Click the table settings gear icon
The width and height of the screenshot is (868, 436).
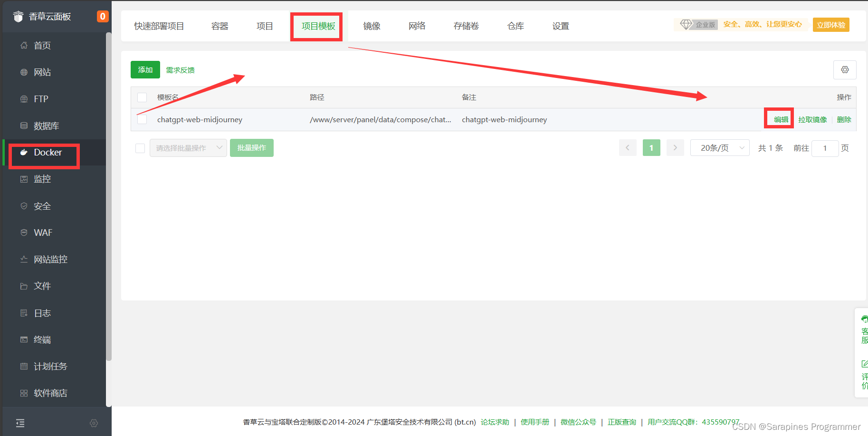click(845, 70)
